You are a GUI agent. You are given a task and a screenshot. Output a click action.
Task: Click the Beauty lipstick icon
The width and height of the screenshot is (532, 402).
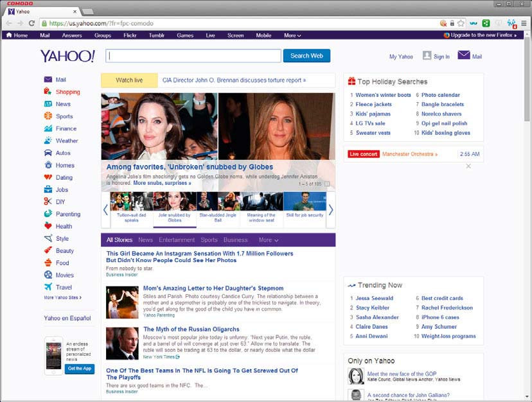pyautogui.click(x=48, y=250)
